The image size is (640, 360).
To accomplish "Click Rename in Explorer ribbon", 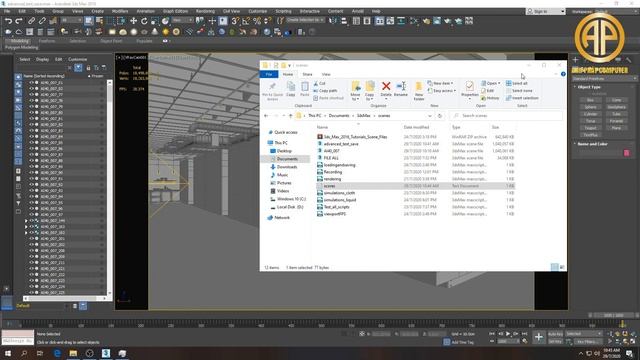I will click(x=401, y=89).
